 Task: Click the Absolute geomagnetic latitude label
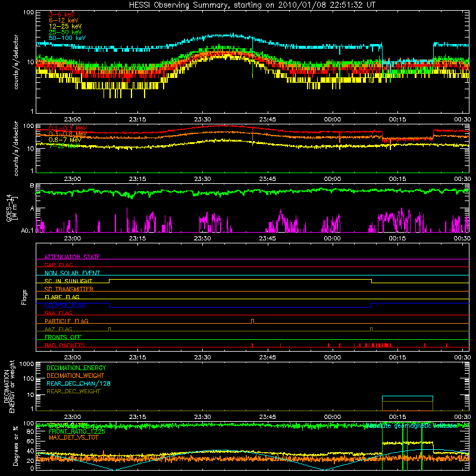coord(411,426)
